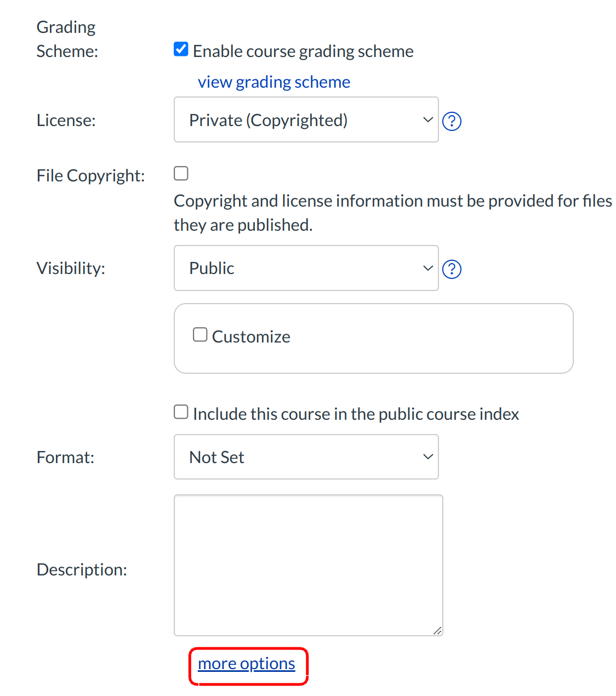Click the more options link
616x696 pixels.
[247, 664]
